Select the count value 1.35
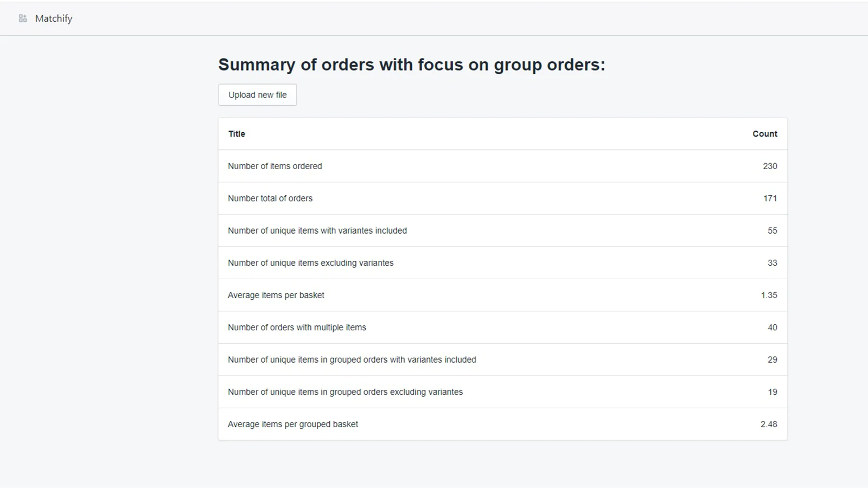 (x=769, y=295)
